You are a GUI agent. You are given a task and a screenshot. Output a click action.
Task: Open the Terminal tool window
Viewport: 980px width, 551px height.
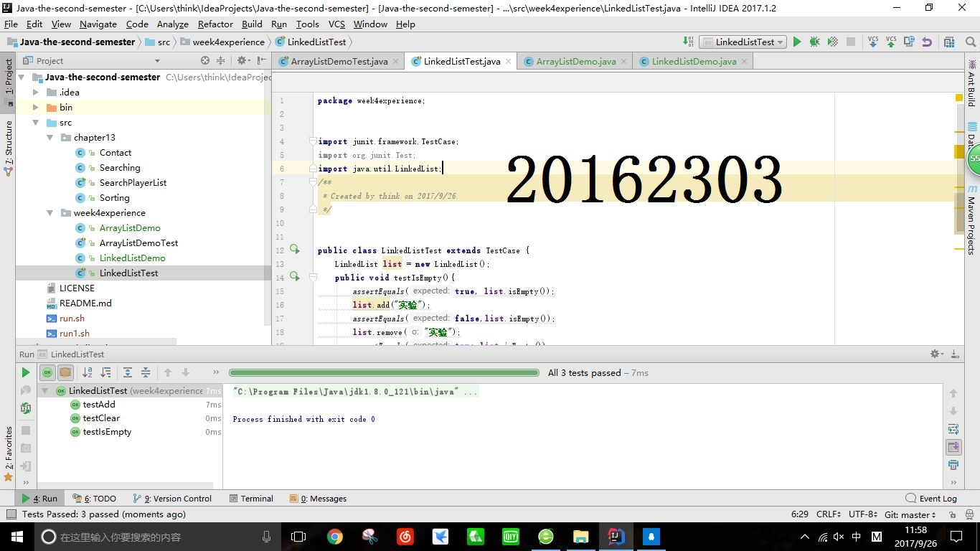tap(251, 499)
